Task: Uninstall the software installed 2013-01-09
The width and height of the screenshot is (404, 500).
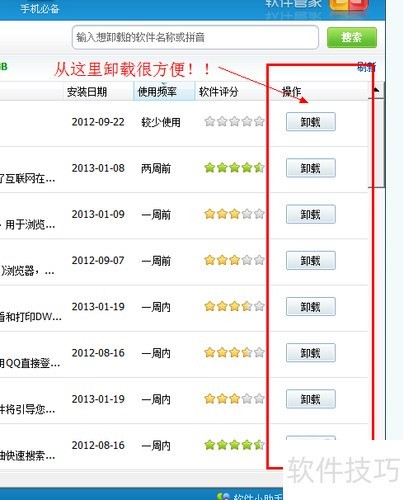Action: [311, 214]
